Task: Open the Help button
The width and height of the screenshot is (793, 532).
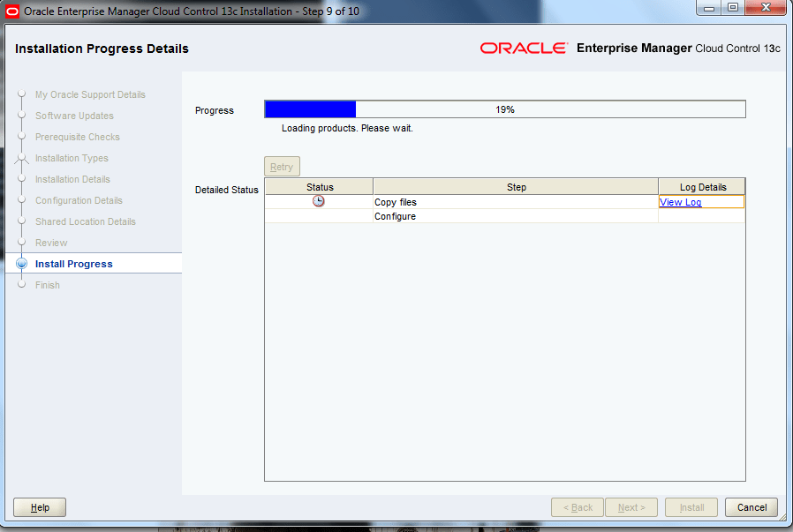Action: tap(40, 507)
